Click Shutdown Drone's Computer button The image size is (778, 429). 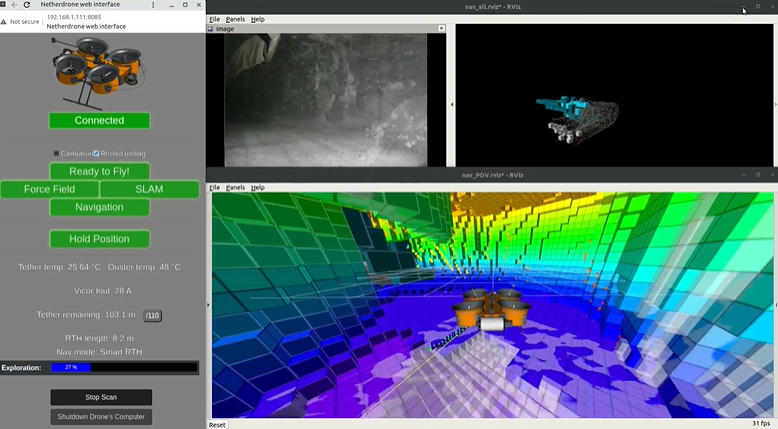[101, 416]
